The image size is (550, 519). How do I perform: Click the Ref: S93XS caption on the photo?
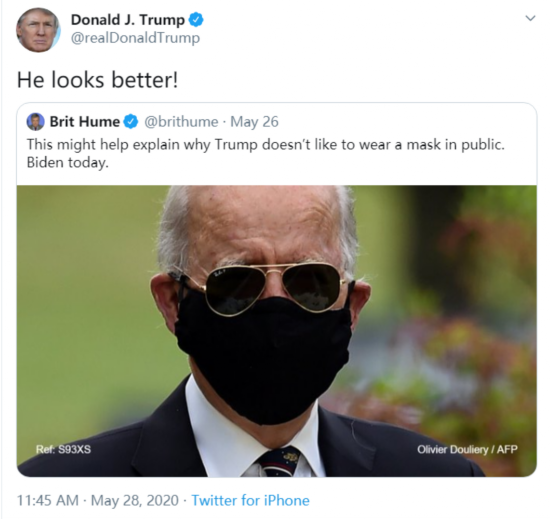pos(63,449)
